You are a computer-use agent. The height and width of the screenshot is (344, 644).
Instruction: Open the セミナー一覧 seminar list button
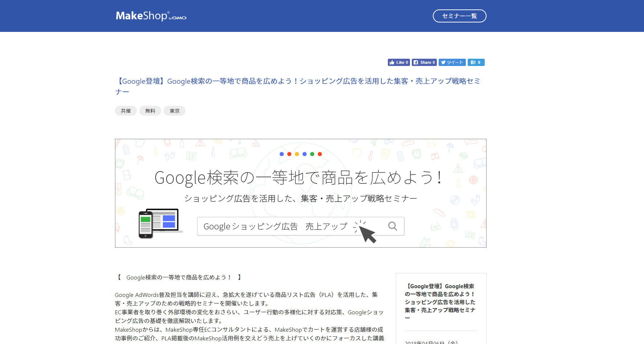[x=459, y=16]
